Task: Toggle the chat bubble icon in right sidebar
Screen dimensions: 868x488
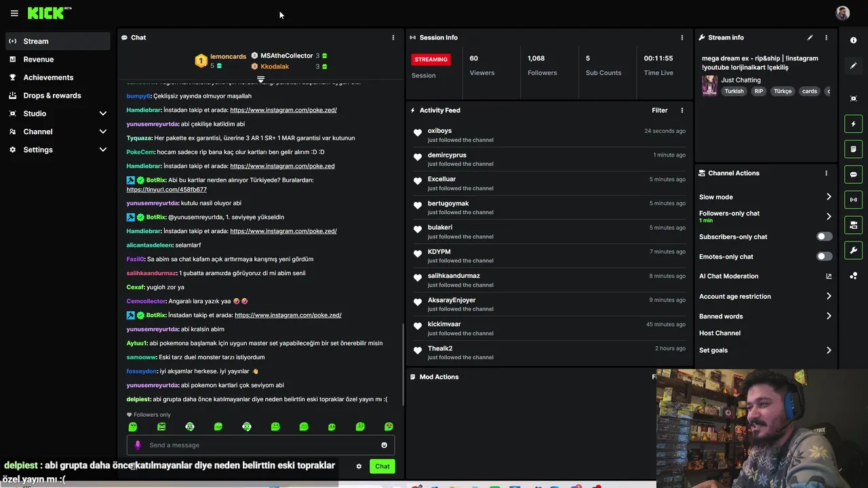Action: coord(854,175)
